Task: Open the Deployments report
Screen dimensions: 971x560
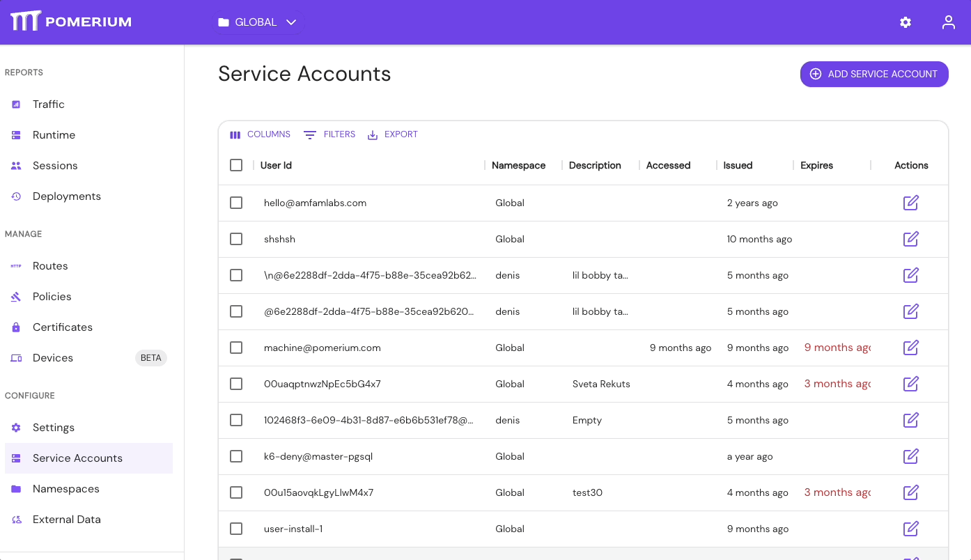Action: pos(15,196)
